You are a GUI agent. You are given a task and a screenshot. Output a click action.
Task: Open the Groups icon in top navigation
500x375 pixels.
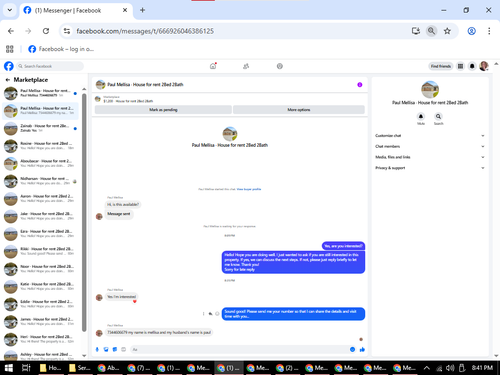(x=280, y=66)
